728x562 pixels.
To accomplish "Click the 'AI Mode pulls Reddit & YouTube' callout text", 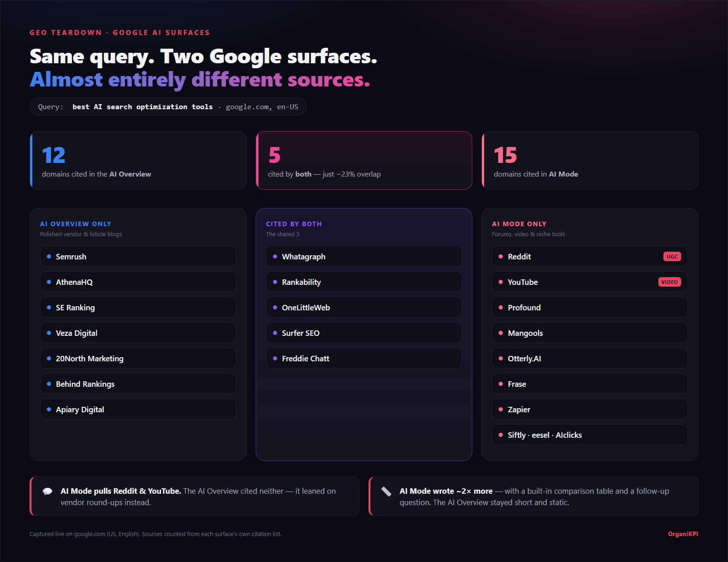I will (x=198, y=496).
